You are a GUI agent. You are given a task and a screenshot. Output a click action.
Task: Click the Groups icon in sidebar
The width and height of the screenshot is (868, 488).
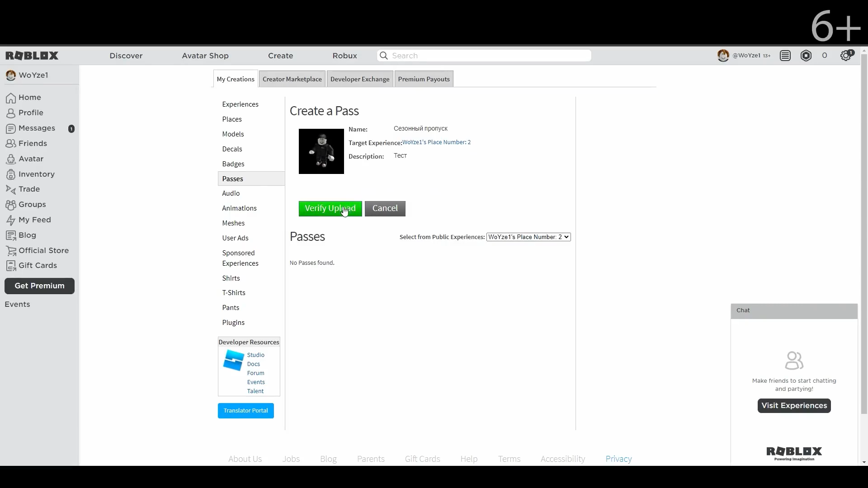[11, 205]
